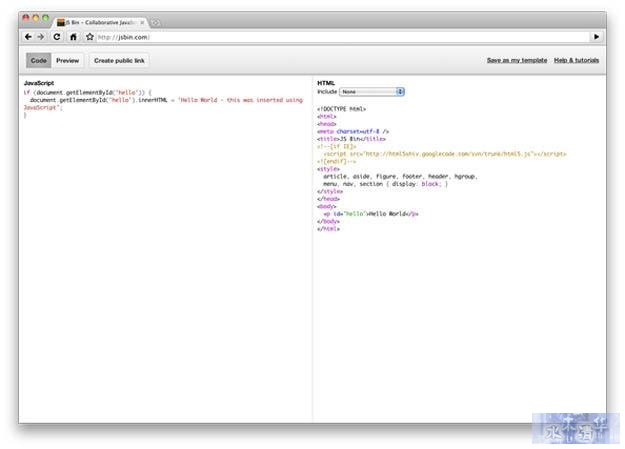Switch to the Preview view
This screenshot has height=449, width=625.
pos(67,61)
